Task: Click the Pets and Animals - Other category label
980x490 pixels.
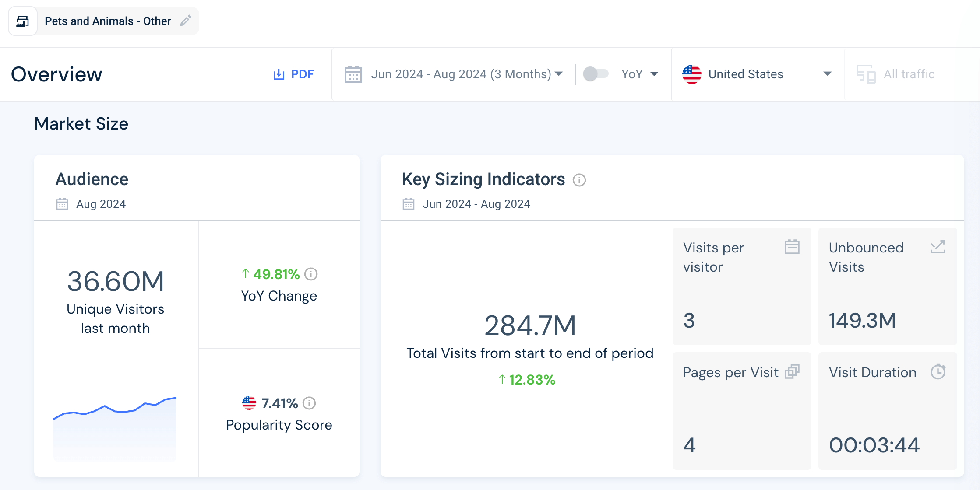Action: [x=108, y=21]
